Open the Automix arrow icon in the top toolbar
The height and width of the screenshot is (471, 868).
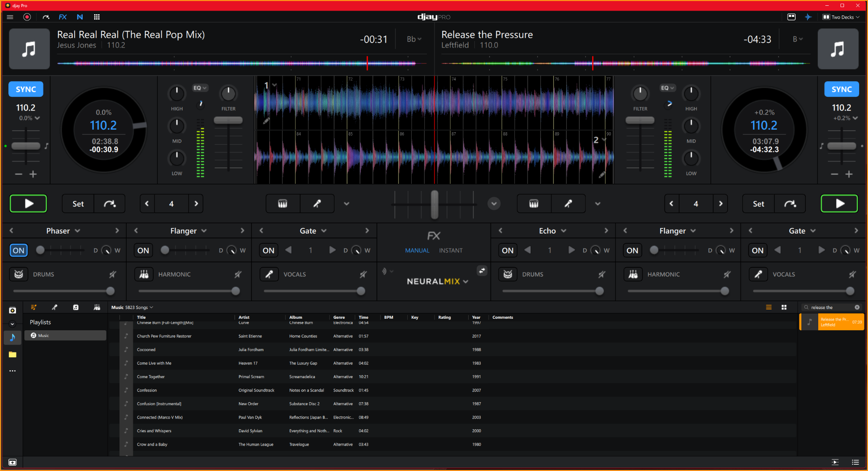(x=46, y=17)
